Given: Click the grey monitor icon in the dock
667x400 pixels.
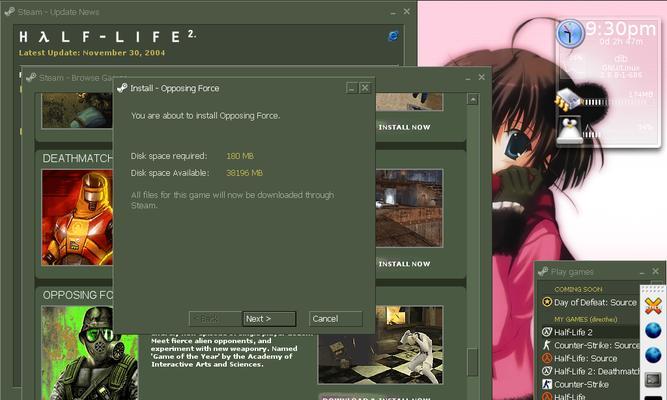Looking at the screenshot, I should click(x=653, y=379).
